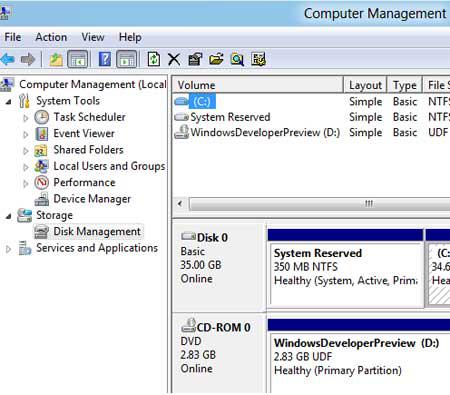Viewport: 450px width, 395px height.
Task: Click the Computer Management title bar icon
Action: (x=6, y=13)
